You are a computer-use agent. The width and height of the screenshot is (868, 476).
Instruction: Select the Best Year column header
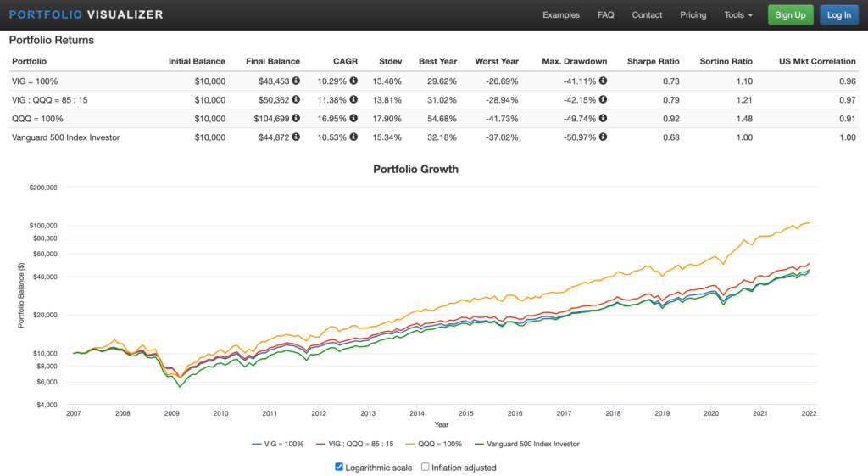pyautogui.click(x=437, y=61)
